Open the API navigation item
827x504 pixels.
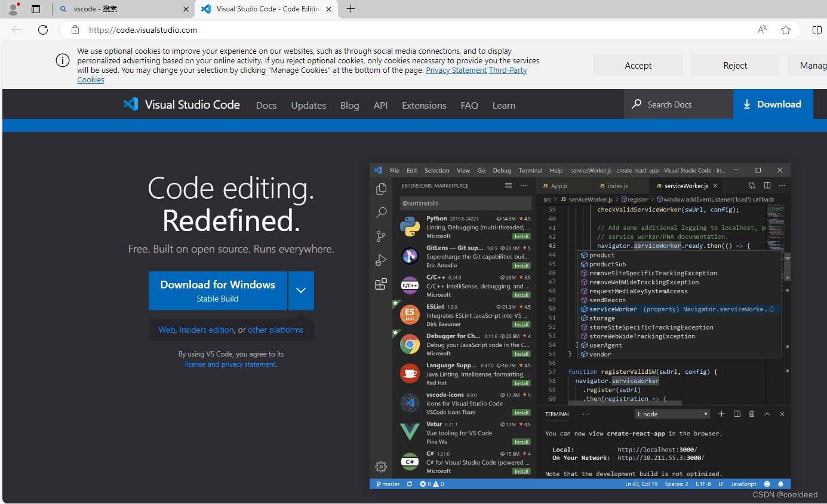[x=380, y=105]
